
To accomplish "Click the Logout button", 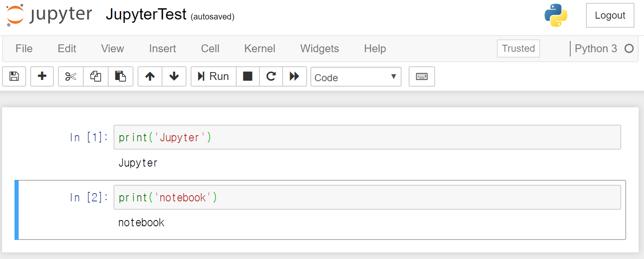I will pos(610,15).
